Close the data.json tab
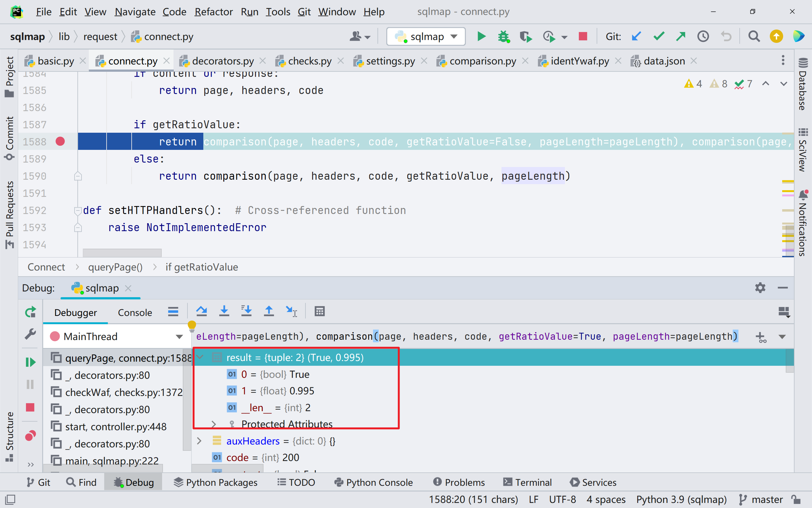The width and height of the screenshot is (812, 508). pyautogui.click(x=694, y=61)
